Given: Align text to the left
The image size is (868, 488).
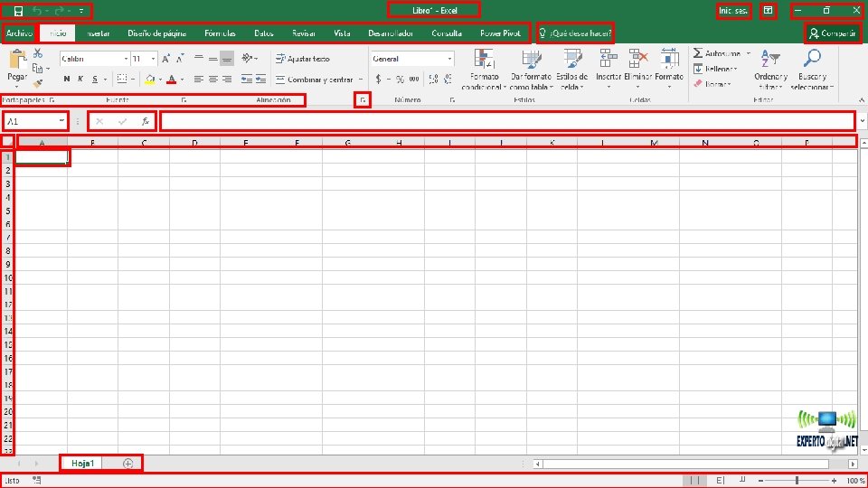Looking at the screenshot, I should click(198, 80).
